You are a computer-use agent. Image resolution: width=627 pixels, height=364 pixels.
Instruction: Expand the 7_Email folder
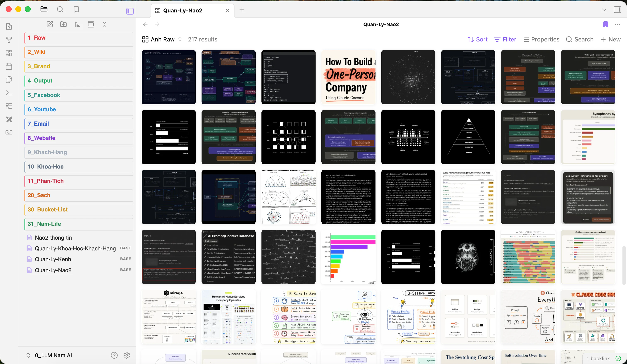point(79,124)
